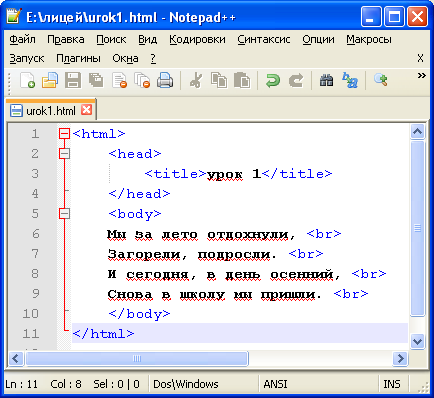
Task: Click the vertical scrollbar up arrow
Action: click(417, 132)
